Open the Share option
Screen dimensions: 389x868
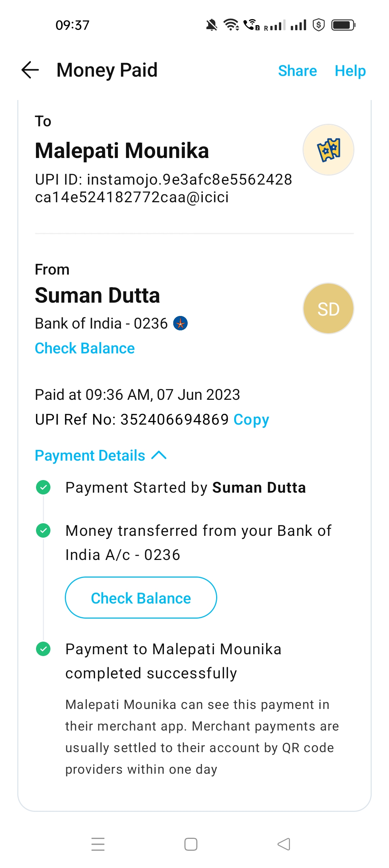pos(297,71)
